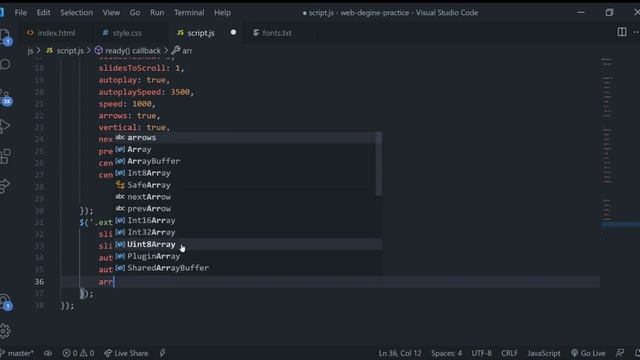Open the Terminal menu

click(189, 13)
